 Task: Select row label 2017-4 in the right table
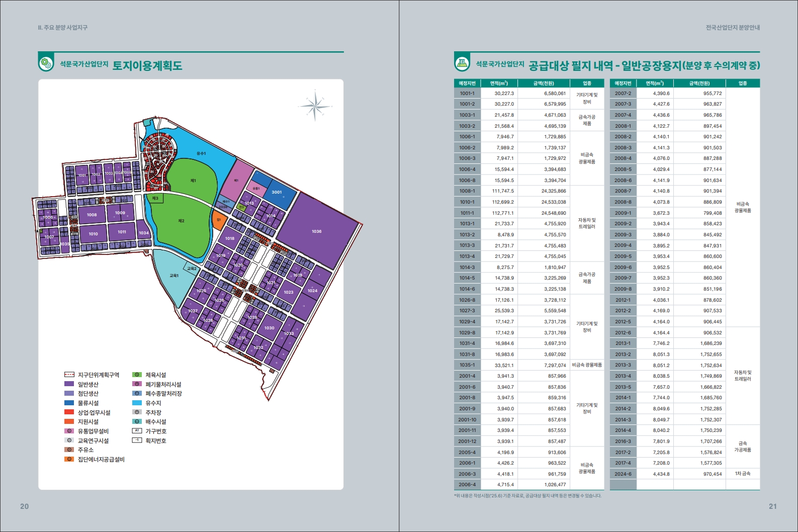pos(623,463)
